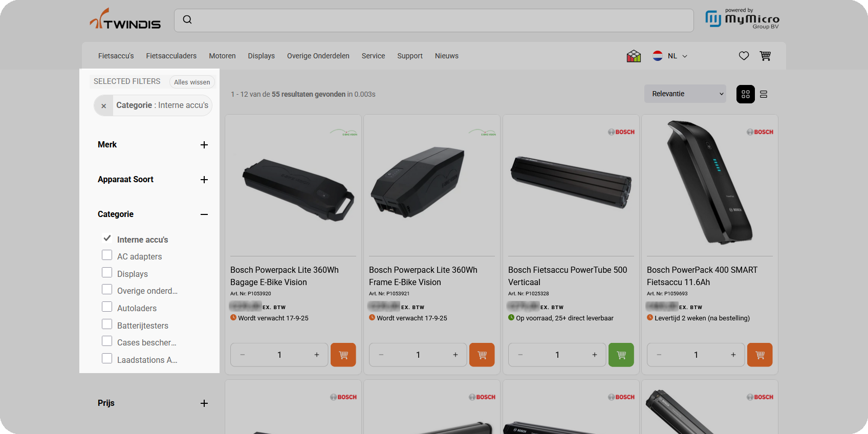Check the Batterijtesters checkbox
The image size is (868, 434).
[x=107, y=324]
